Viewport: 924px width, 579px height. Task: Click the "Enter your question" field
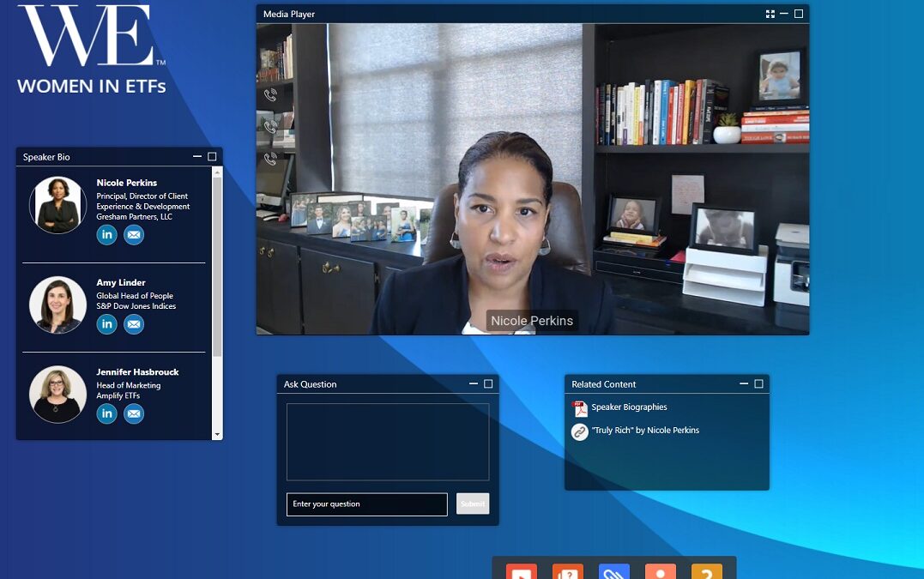(366, 504)
